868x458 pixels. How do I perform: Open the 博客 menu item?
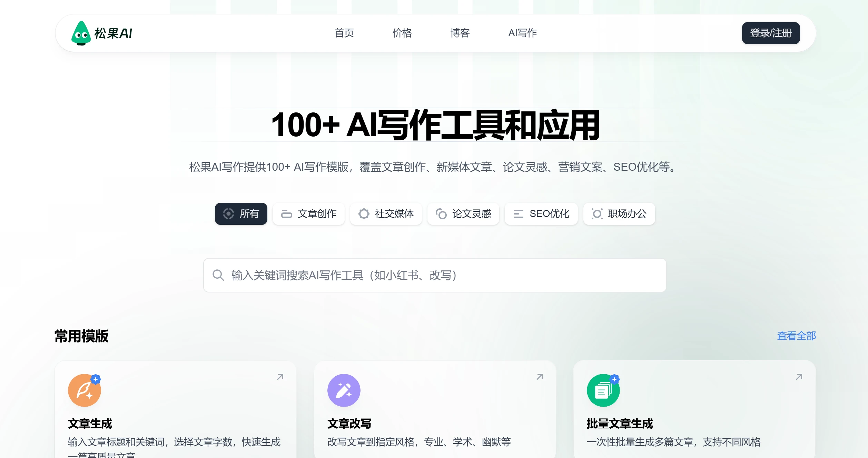460,33
